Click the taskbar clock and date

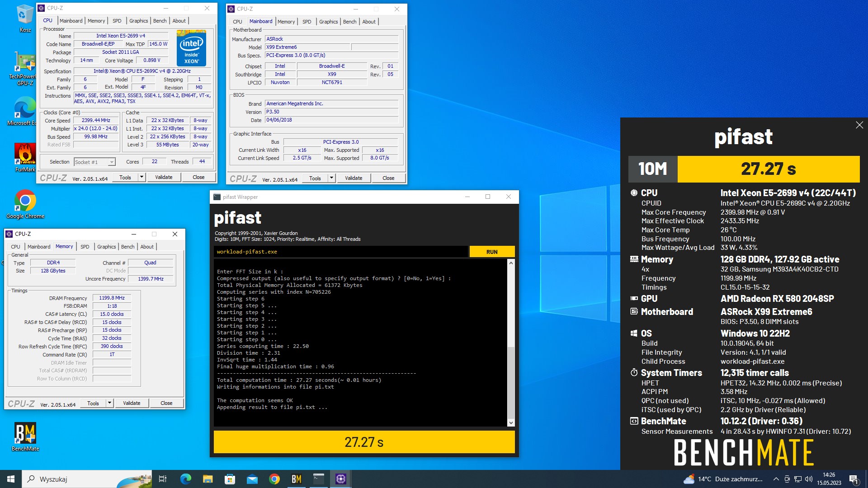click(829, 479)
